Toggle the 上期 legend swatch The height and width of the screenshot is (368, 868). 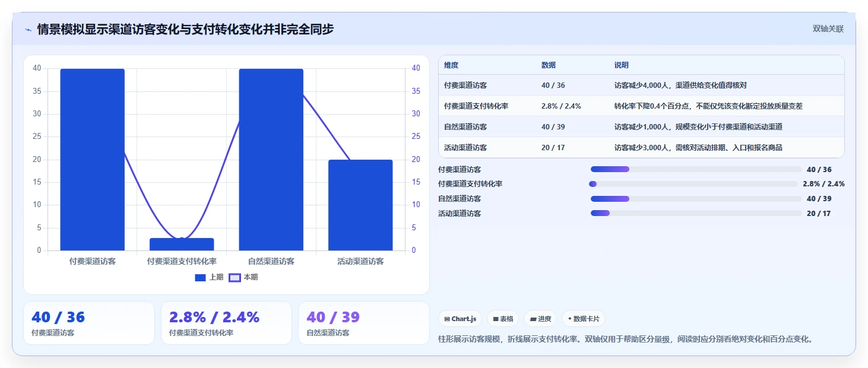[x=201, y=277]
